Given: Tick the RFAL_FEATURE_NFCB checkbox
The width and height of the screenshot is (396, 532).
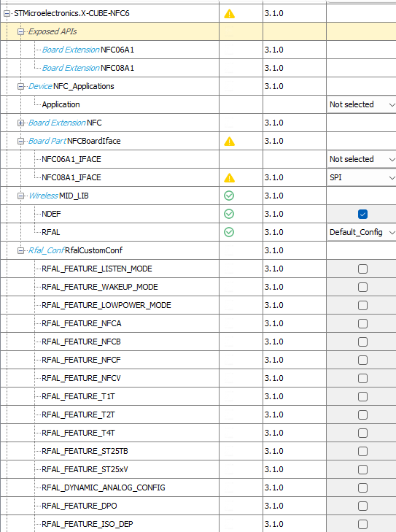Looking at the screenshot, I should tap(362, 342).
